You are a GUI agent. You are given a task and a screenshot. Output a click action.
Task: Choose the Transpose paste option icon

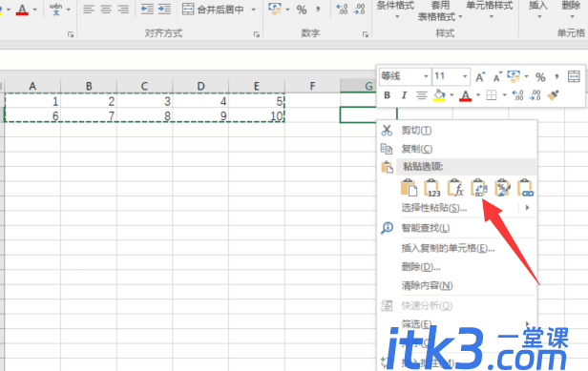point(479,187)
